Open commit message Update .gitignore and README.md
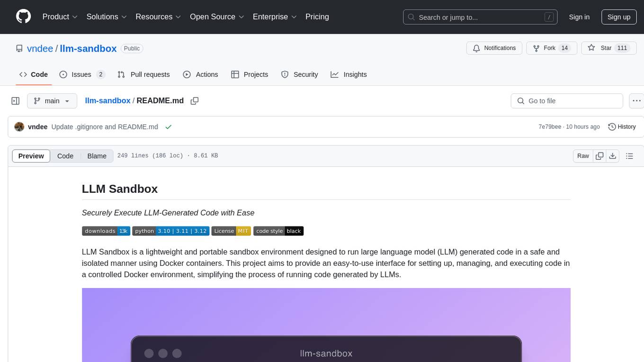This screenshot has height=362, width=644. click(105, 127)
